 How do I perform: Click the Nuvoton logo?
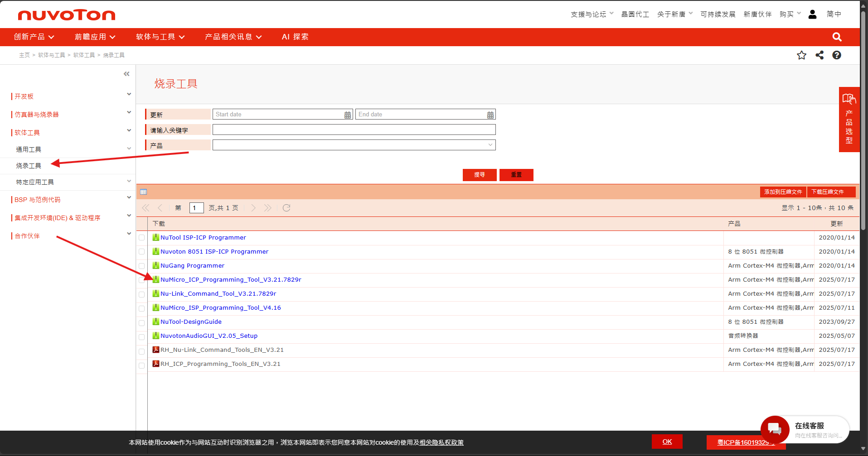67,15
